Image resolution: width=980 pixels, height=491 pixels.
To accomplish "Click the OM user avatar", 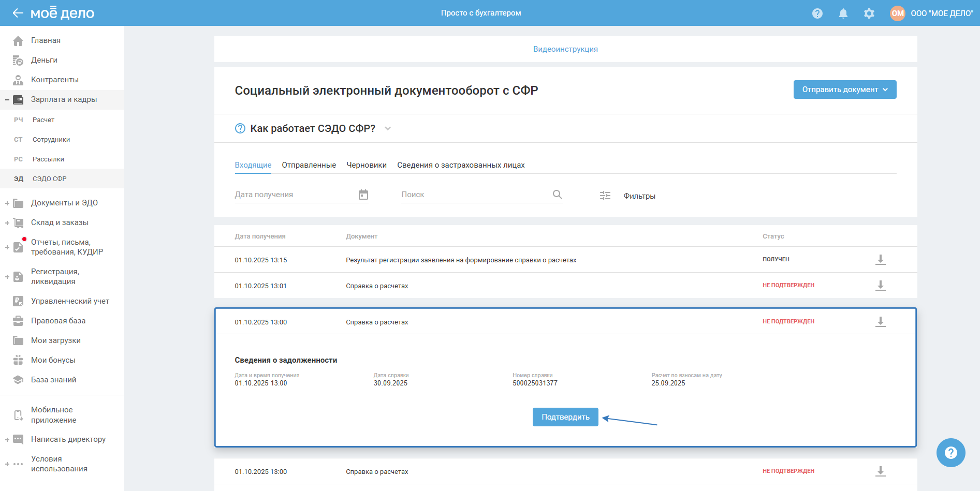I will [898, 13].
